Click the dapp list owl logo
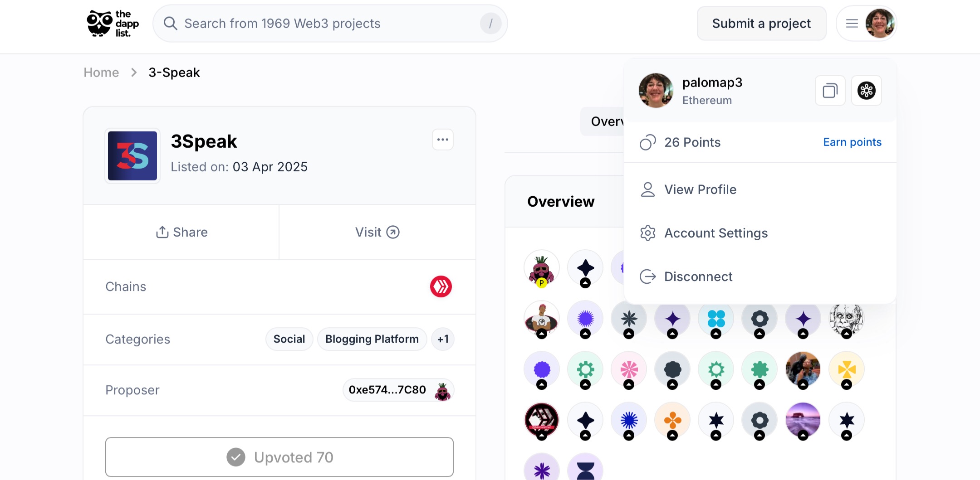 point(113,24)
